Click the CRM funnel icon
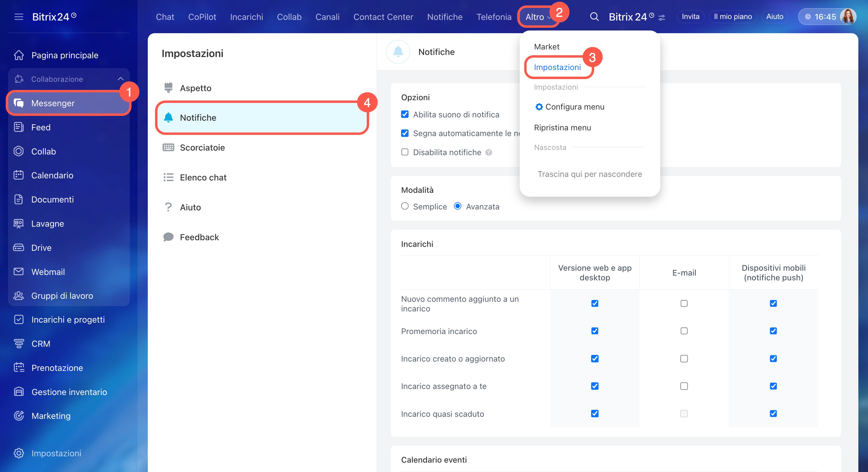 pyautogui.click(x=19, y=343)
